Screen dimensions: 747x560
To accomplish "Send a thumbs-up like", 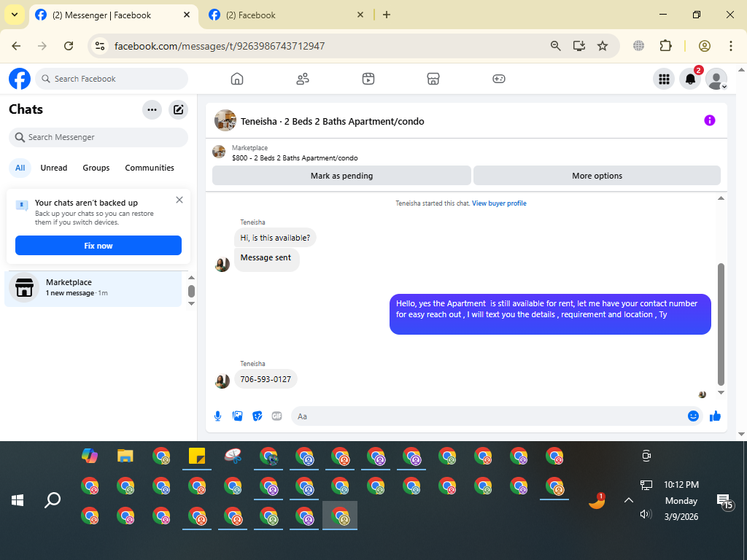I will point(715,416).
